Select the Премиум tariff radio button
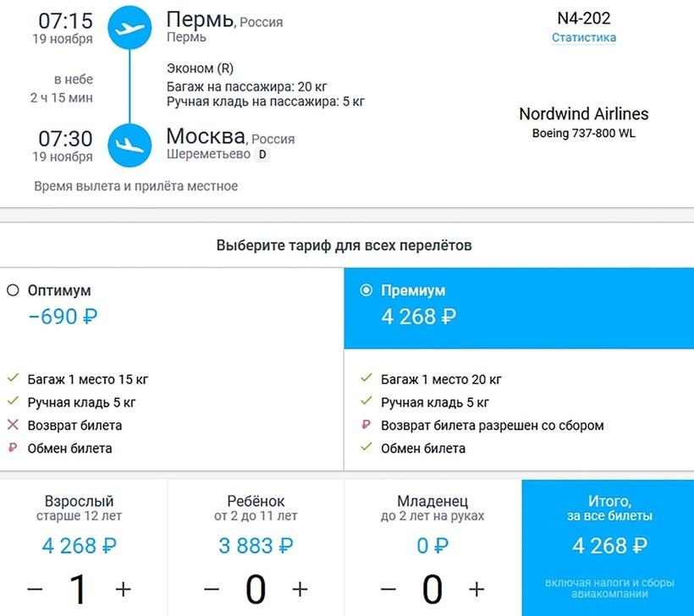Screen dimensions: 694x616 (366, 290)
